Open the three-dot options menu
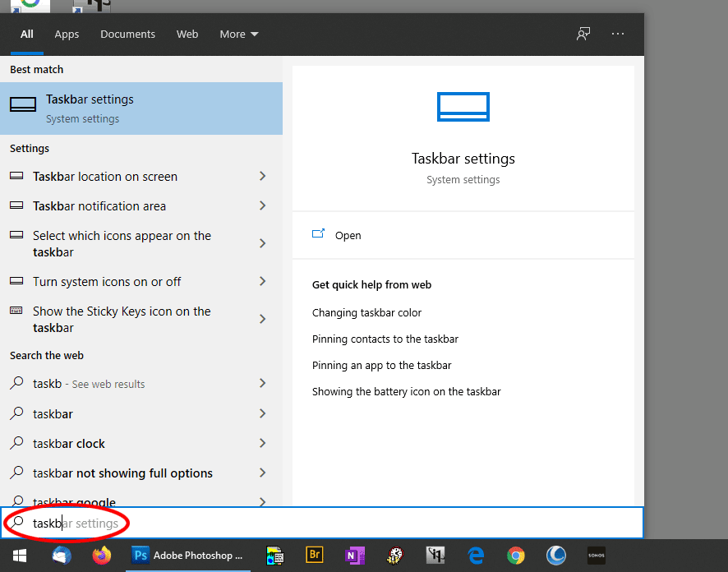The height and width of the screenshot is (572, 728). click(618, 34)
